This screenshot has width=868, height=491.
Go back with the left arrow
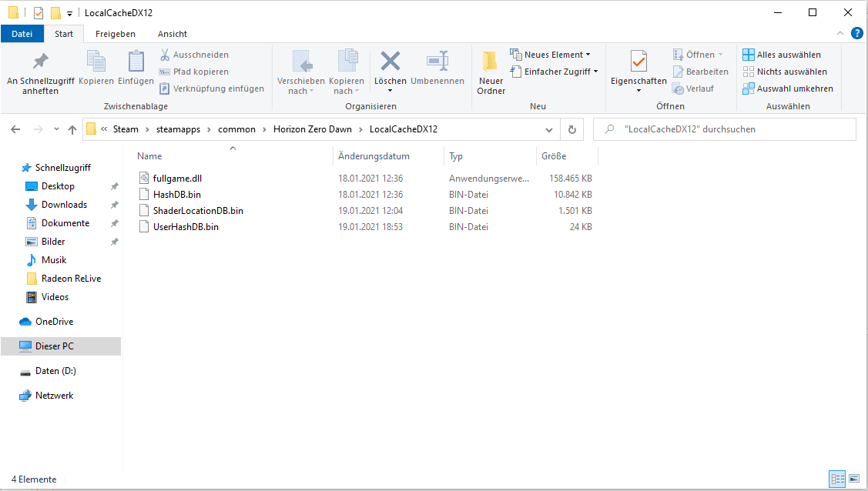point(15,129)
